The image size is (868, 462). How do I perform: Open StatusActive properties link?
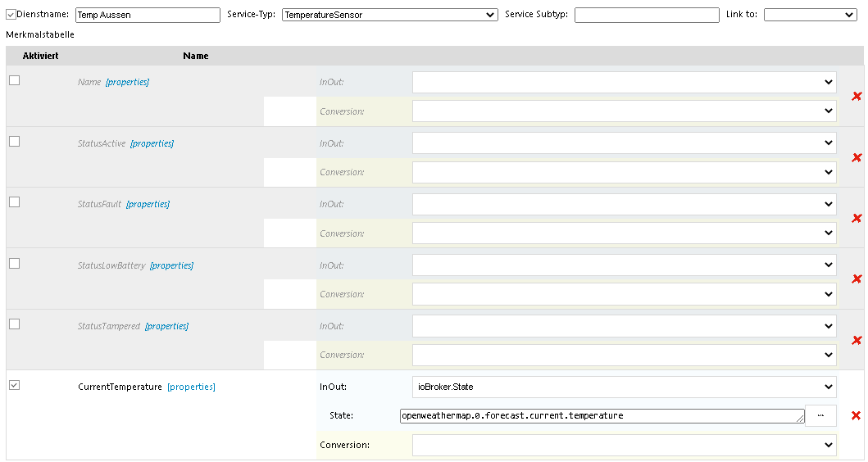click(x=152, y=143)
